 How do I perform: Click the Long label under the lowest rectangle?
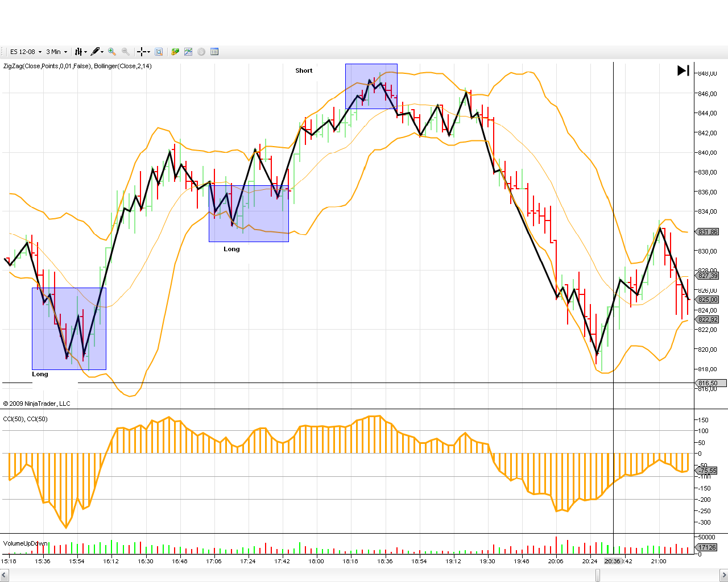pos(40,374)
